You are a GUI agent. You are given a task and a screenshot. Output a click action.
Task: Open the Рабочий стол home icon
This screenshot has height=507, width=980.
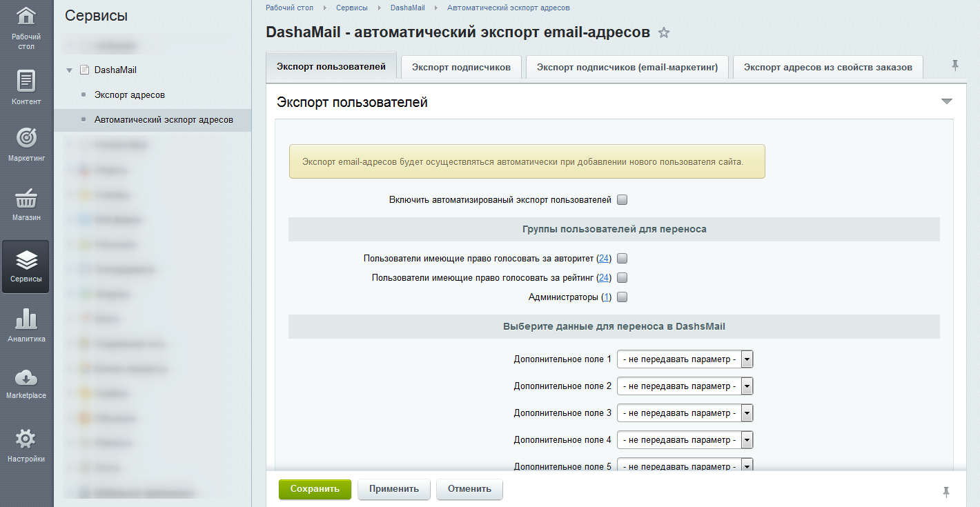[x=26, y=17]
